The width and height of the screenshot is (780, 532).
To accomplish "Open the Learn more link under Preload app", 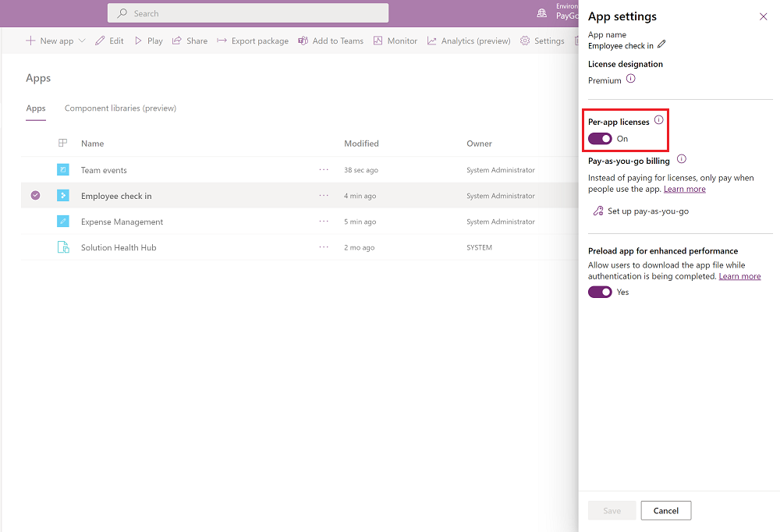I will (739, 277).
